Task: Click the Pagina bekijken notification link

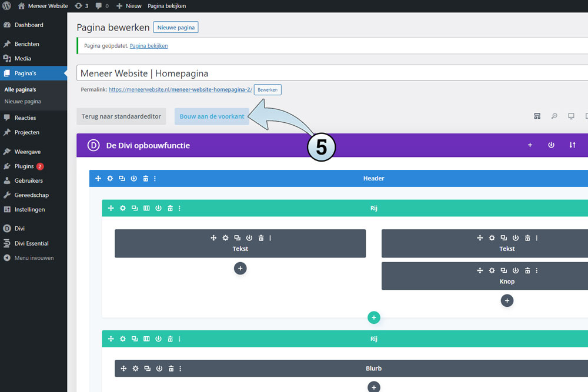Action: point(148,46)
